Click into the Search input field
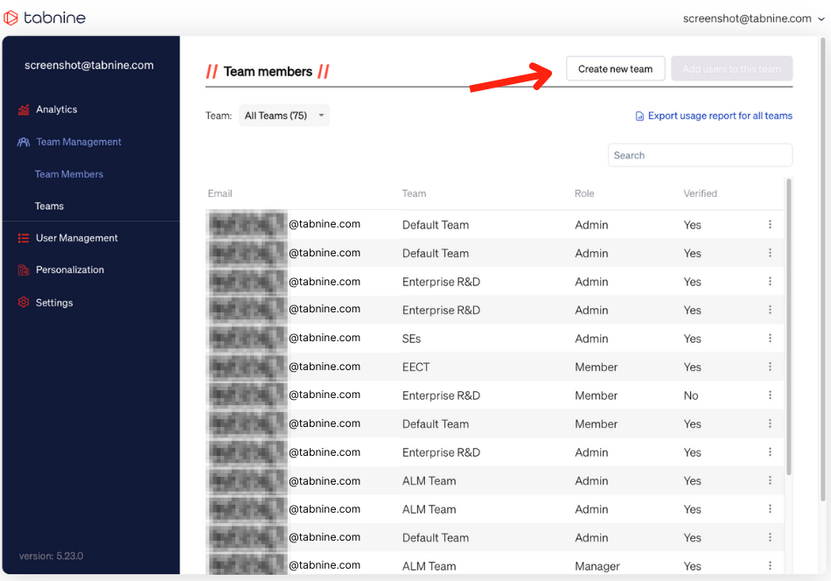Screen dimensions: 831x581 click(700, 155)
